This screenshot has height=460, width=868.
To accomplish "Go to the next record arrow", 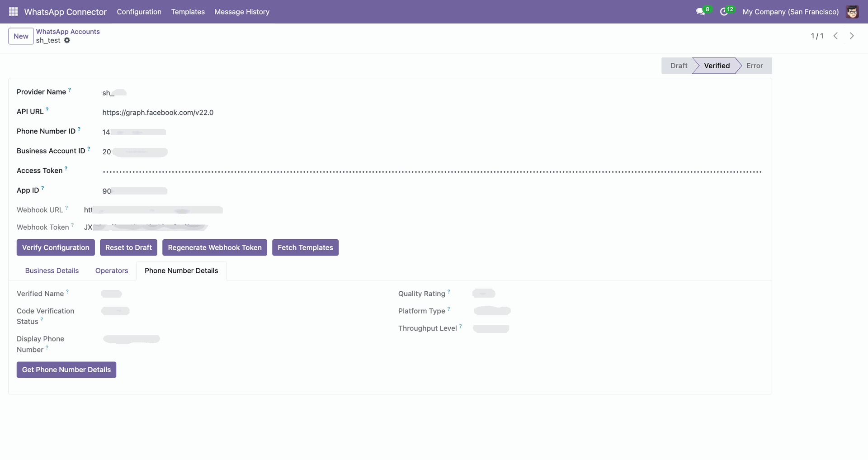I will point(852,36).
